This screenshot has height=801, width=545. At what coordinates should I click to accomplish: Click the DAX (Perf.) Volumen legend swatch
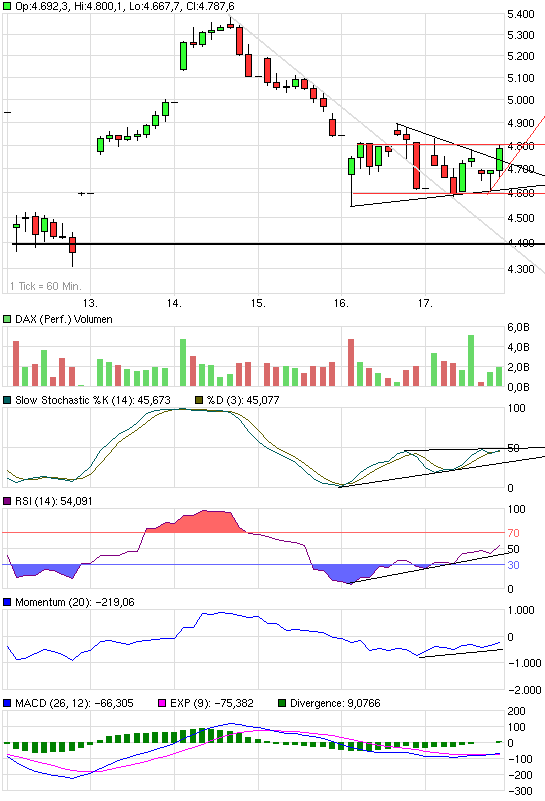point(7,319)
